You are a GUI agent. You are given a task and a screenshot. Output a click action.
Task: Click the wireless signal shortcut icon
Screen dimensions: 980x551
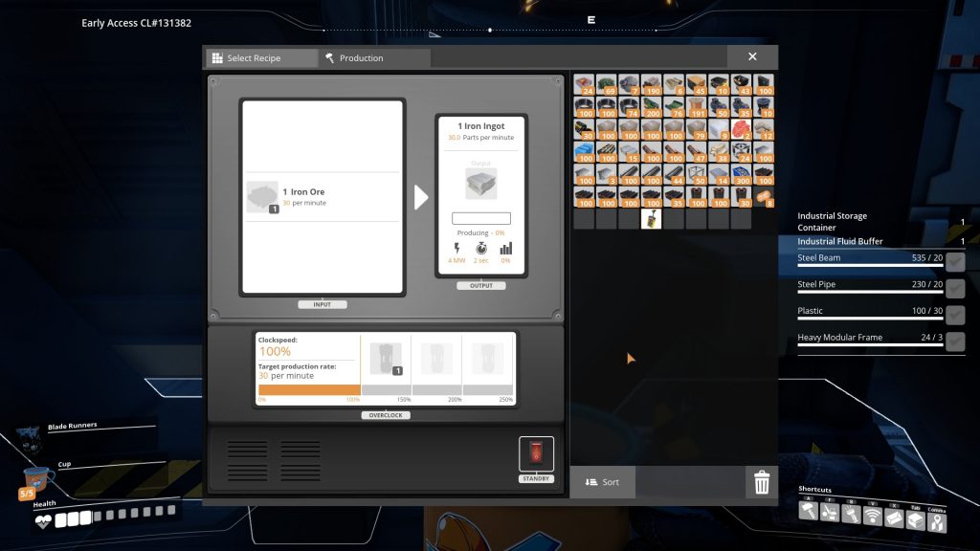coord(872,517)
